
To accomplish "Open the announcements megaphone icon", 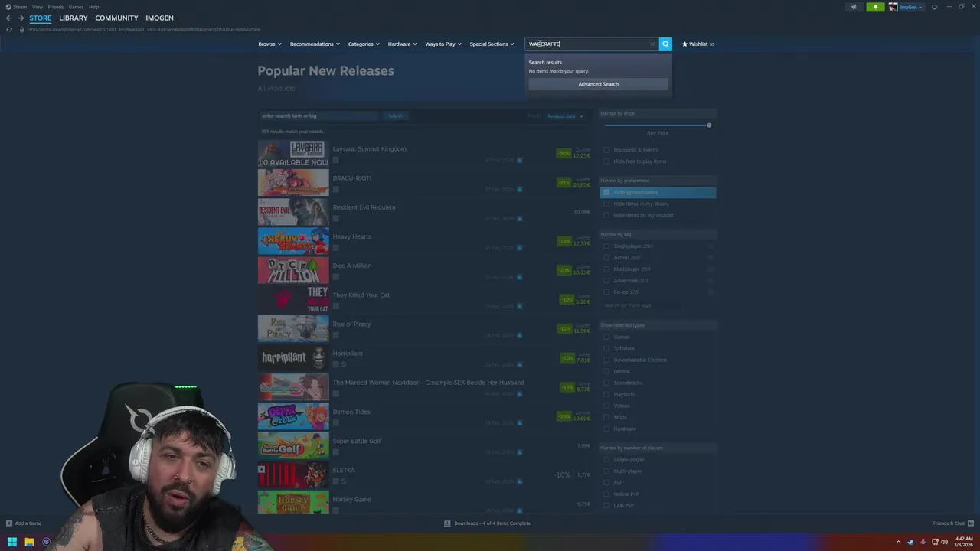I will (854, 7).
